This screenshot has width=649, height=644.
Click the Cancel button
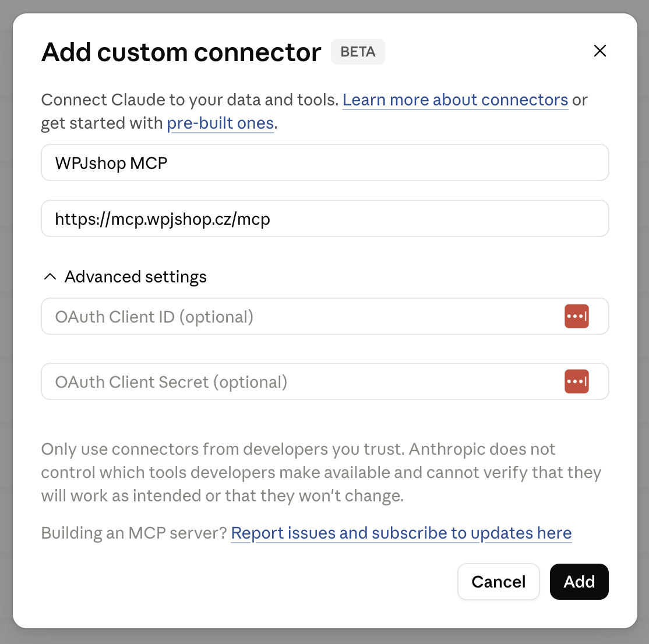pyautogui.click(x=498, y=582)
